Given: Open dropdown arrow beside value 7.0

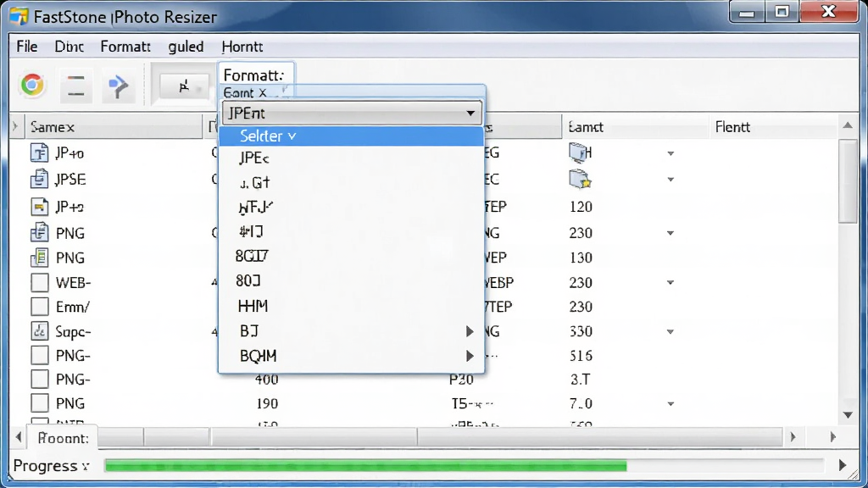Looking at the screenshot, I should 670,404.
